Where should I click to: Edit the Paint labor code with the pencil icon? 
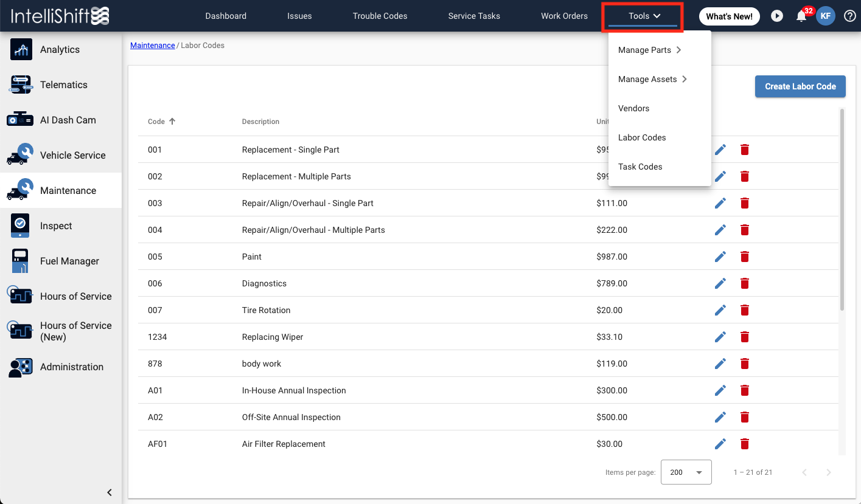point(720,256)
